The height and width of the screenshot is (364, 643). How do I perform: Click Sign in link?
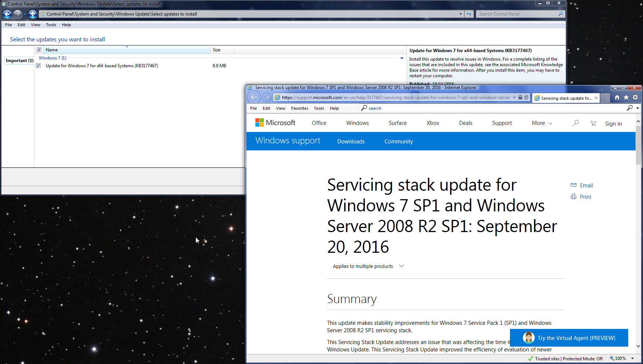tap(613, 124)
